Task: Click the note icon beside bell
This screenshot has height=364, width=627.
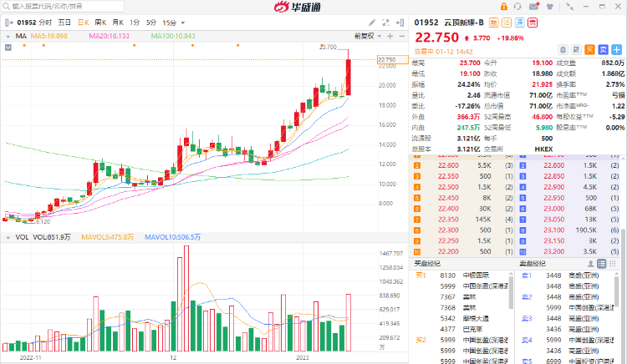Action: 576,50
